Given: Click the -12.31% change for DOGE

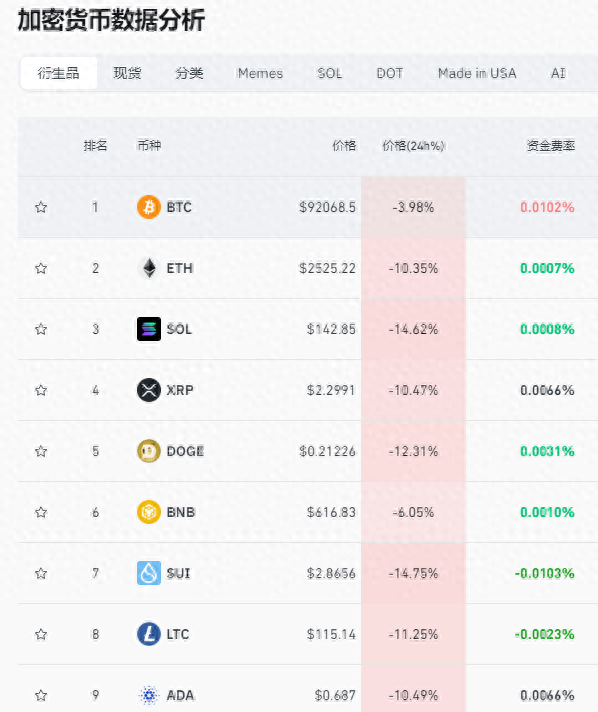Looking at the screenshot, I should 413,451.
